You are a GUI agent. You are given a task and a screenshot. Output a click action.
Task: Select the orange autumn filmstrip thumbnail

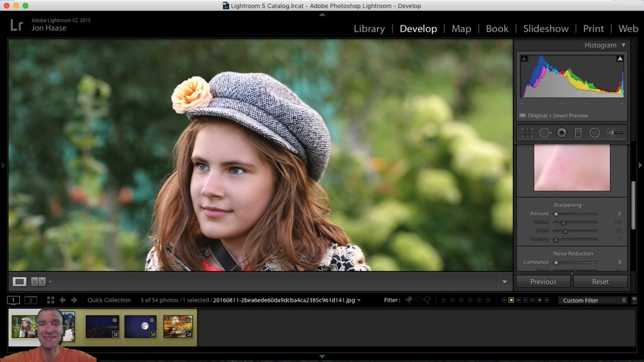178,326
